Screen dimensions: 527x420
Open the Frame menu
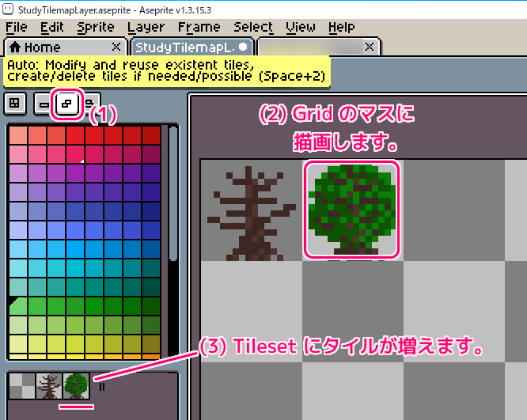199,27
